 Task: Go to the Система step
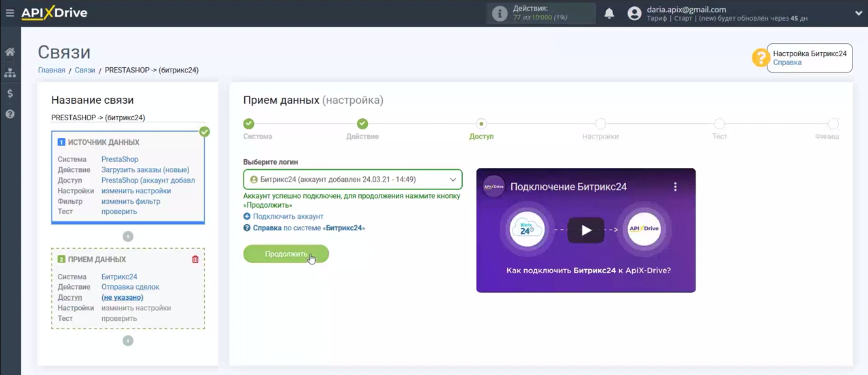[249, 124]
